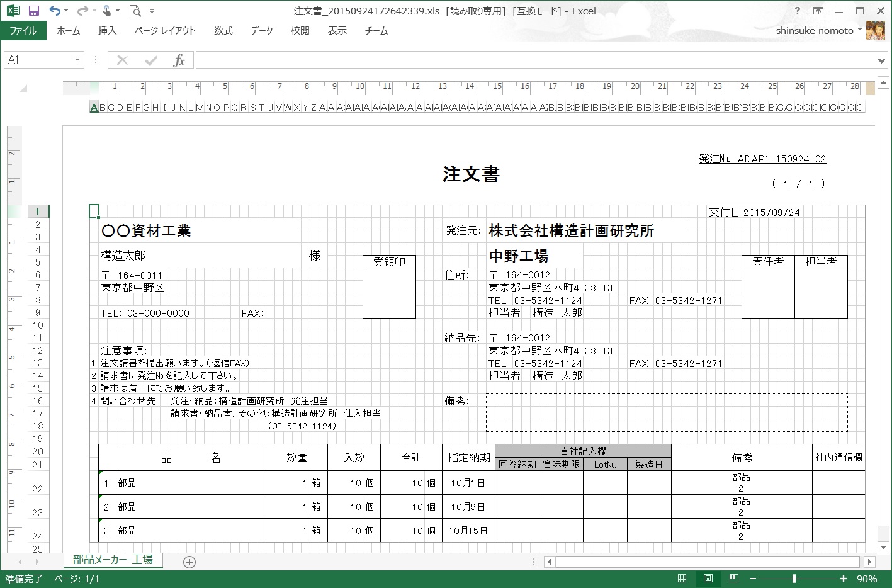Viewport: 892px width, 588px height.
Task: Click the New Sheet plus icon
Action: pyautogui.click(x=189, y=562)
